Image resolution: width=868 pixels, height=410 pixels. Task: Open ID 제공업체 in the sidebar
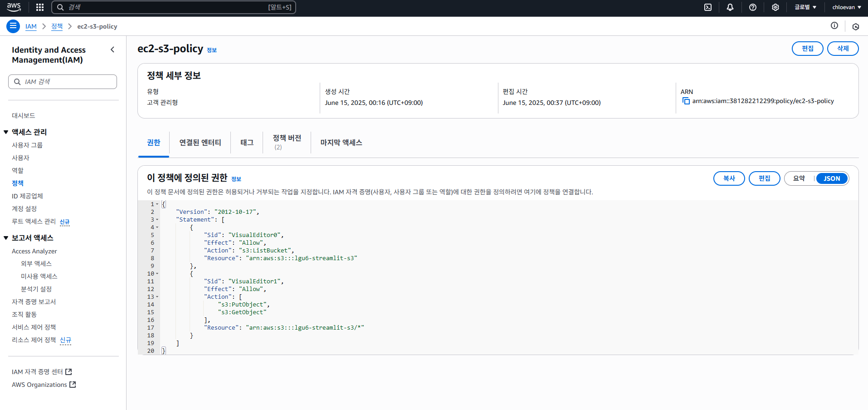pos(27,196)
